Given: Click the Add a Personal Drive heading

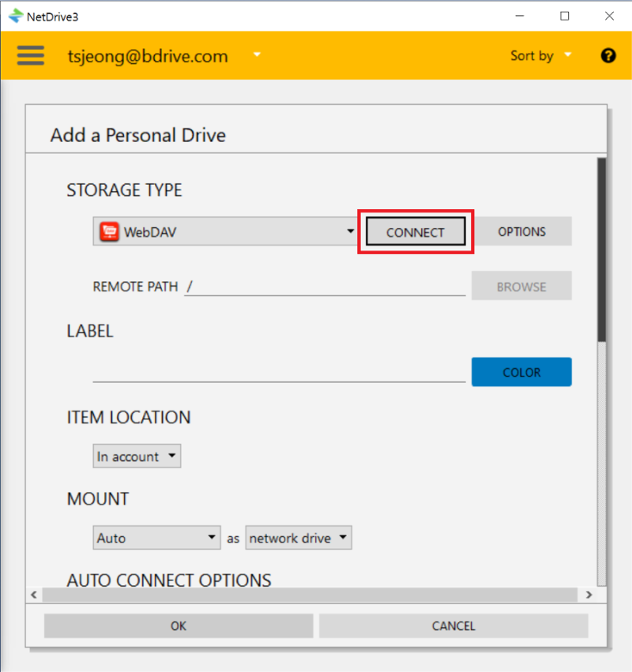Looking at the screenshot, I should [x=138, y=135].
